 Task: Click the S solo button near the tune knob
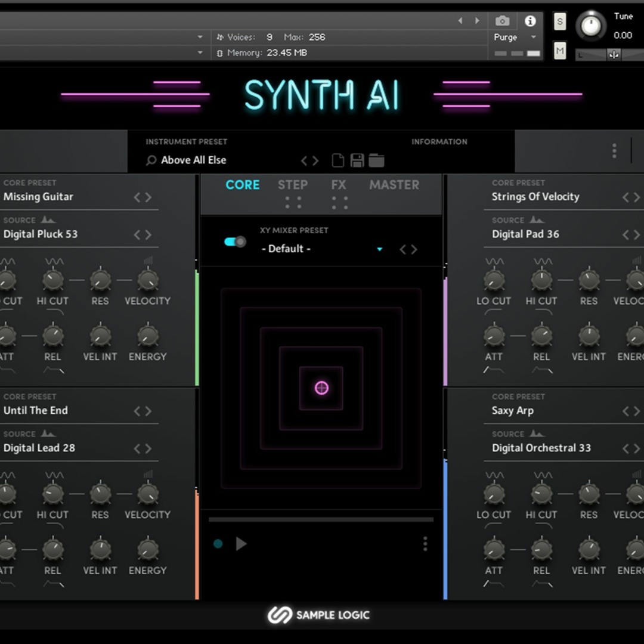pyautogui.click(x=559, y=21)
